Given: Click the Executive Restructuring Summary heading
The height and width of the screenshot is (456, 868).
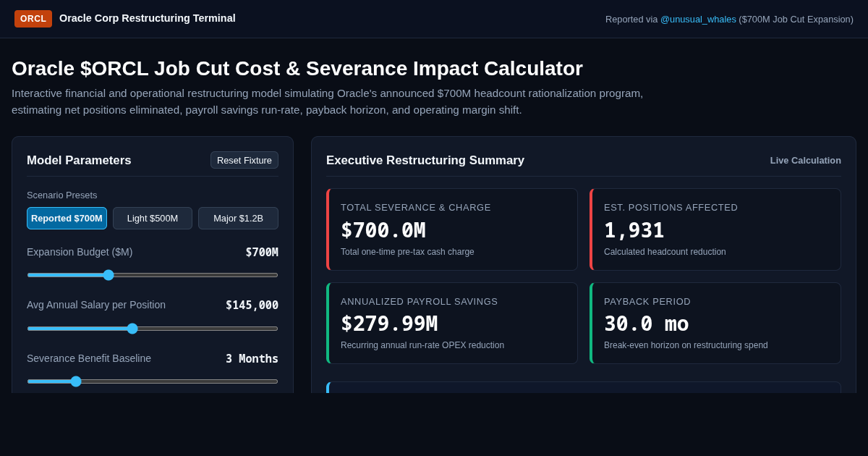Looking at the screenshot, I should pos(425,161).
